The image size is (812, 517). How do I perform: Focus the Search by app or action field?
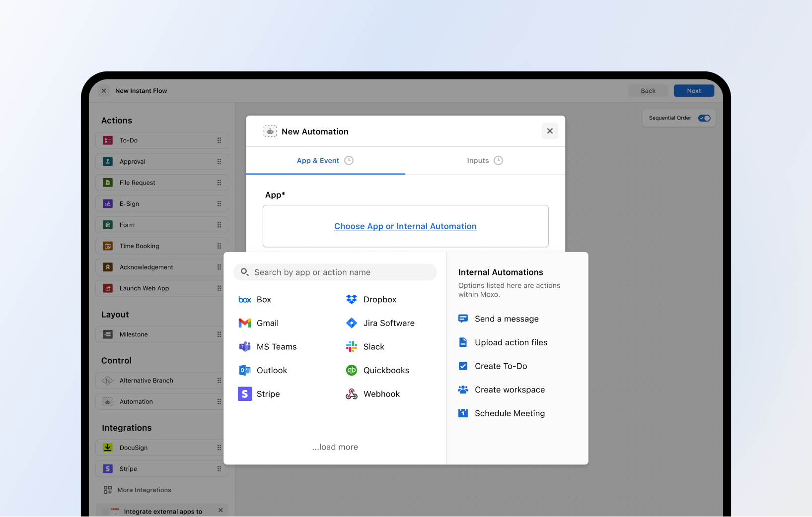pos(335,272)
